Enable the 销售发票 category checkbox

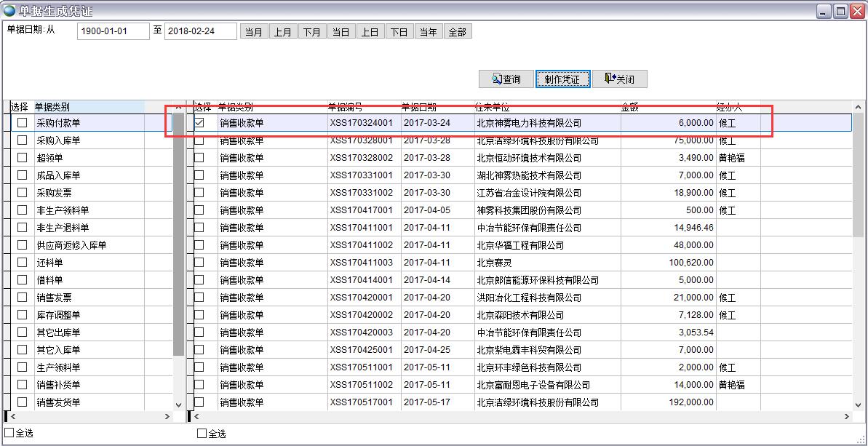click(23, 298)
